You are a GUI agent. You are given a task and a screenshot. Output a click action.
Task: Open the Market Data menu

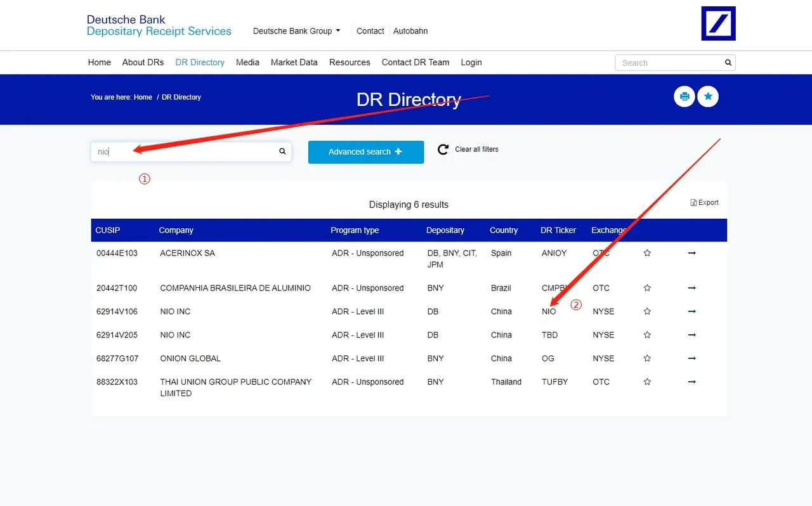pos(294,62)
